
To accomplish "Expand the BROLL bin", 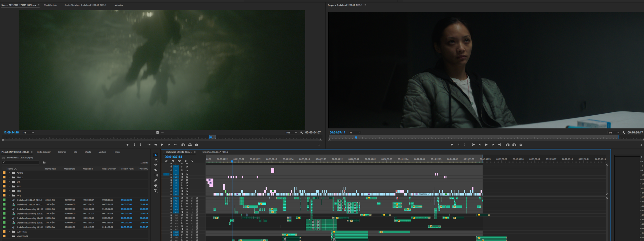I will [9, 178].
